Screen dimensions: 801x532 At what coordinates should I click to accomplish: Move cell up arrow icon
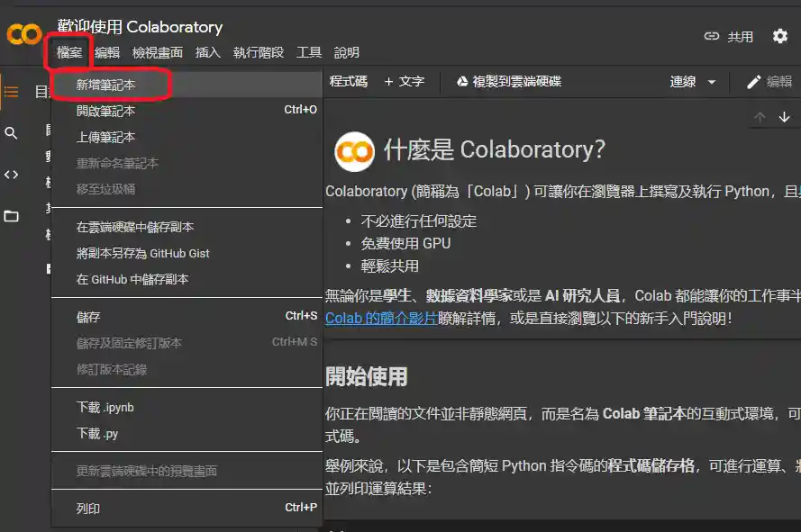click(760, 117)
